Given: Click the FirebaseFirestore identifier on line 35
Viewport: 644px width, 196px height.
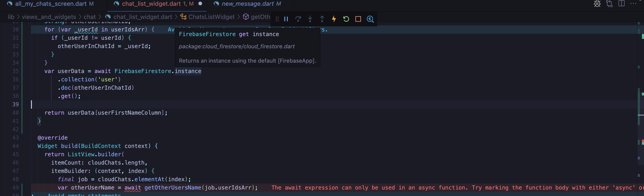Looking at the screenshot, I should [143, 71].
